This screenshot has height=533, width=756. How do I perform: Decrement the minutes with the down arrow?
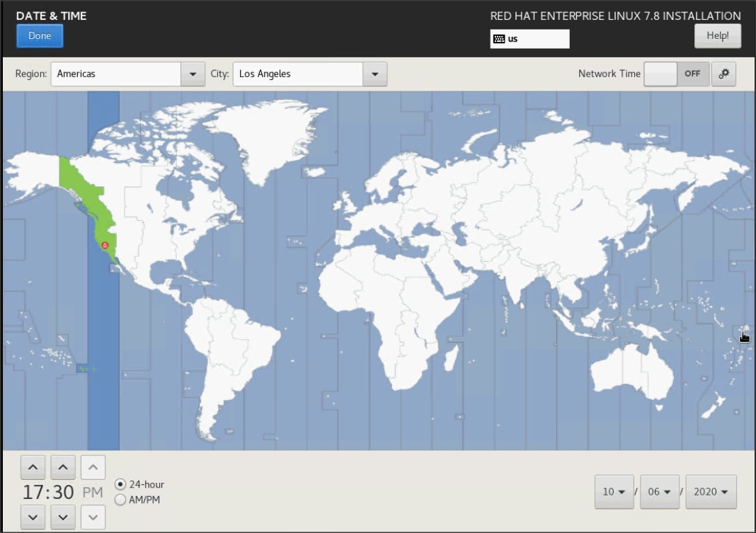62,517
